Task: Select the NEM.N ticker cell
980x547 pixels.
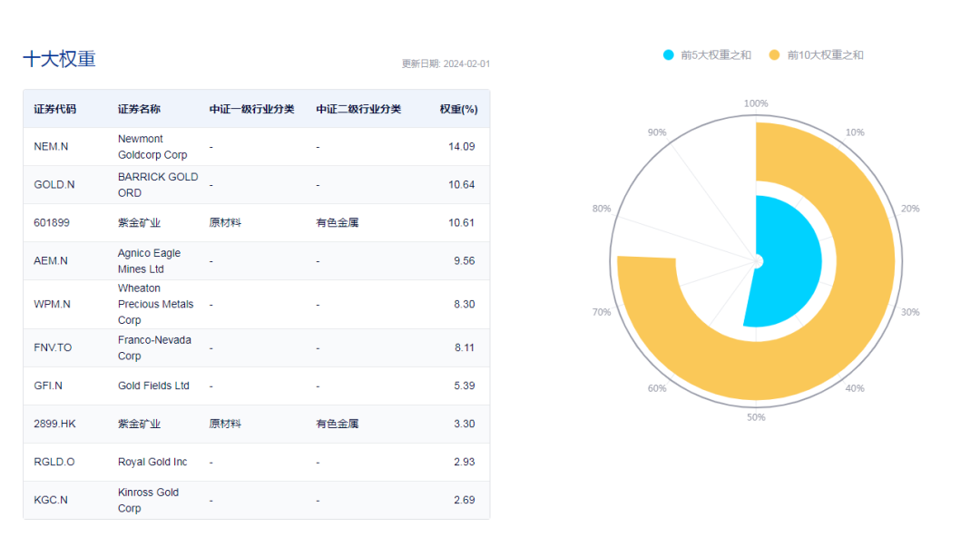Action: pos(51,146)
